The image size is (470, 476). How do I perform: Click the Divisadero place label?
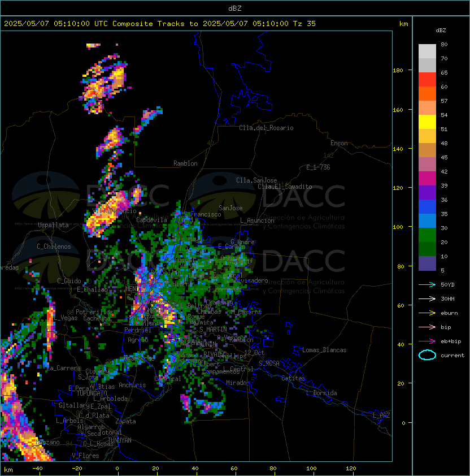point(251,280)
